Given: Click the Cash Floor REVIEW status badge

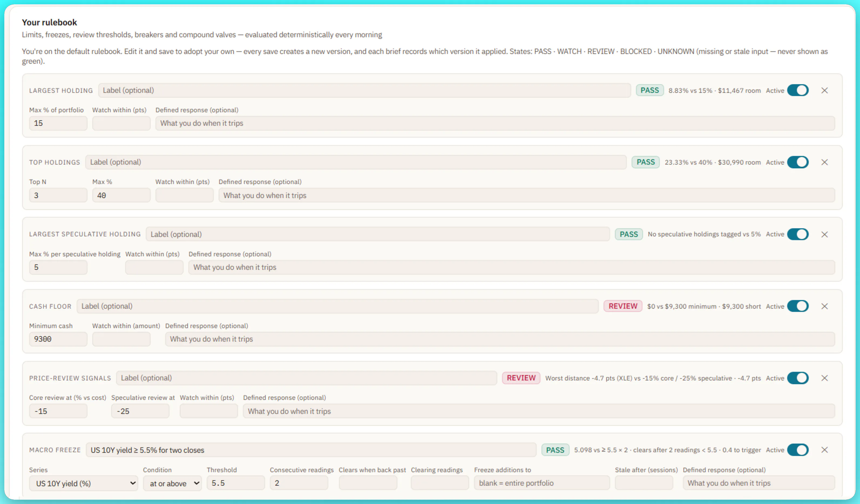Looking at the screenshot, I should coord(623,306).
